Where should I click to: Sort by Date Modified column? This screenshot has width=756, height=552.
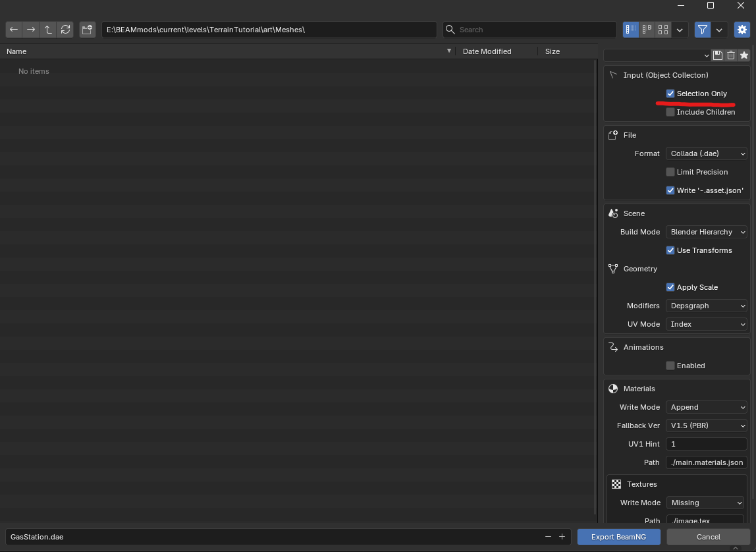497,51
